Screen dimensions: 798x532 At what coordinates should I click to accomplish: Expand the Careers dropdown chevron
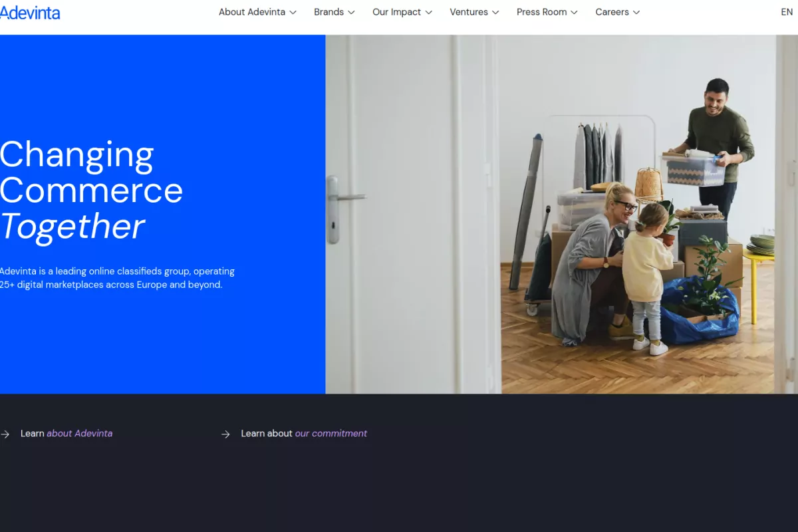point(637,12)
